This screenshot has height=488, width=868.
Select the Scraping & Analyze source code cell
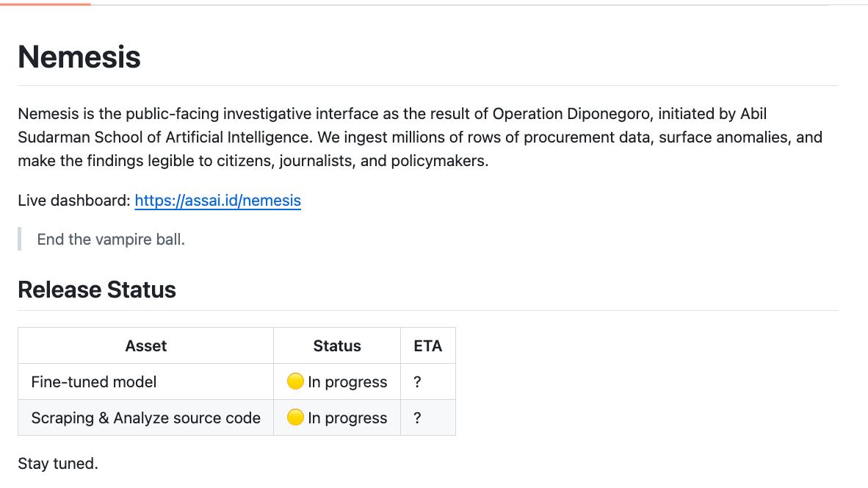pos(145,418)
